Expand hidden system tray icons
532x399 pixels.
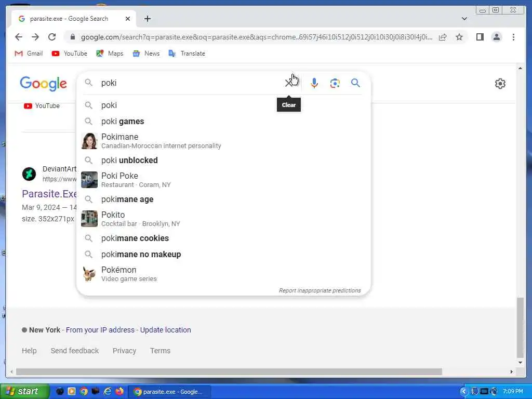[464, 392]
